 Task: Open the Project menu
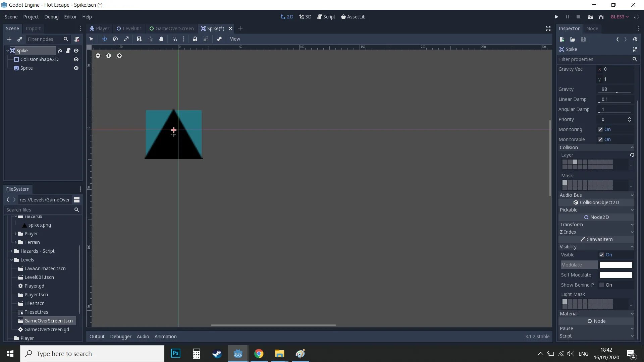pos(31,17)
